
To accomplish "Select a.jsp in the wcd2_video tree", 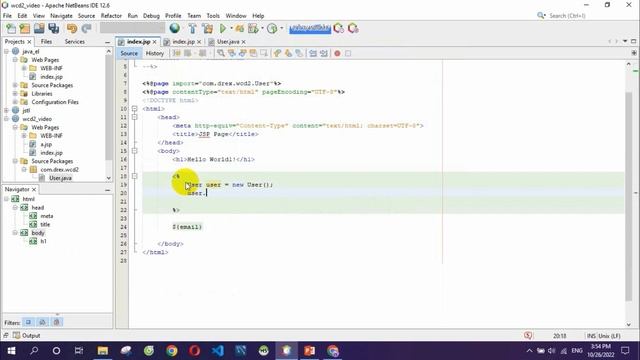I will pos(46,144).
